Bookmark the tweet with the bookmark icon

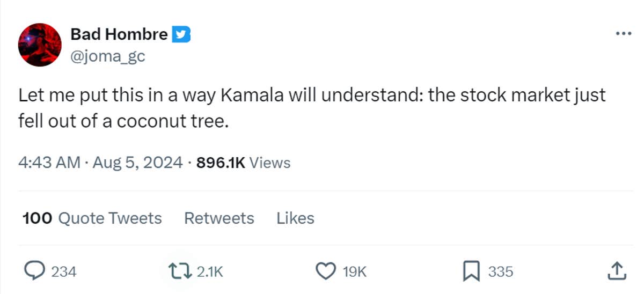click(471, 271)
